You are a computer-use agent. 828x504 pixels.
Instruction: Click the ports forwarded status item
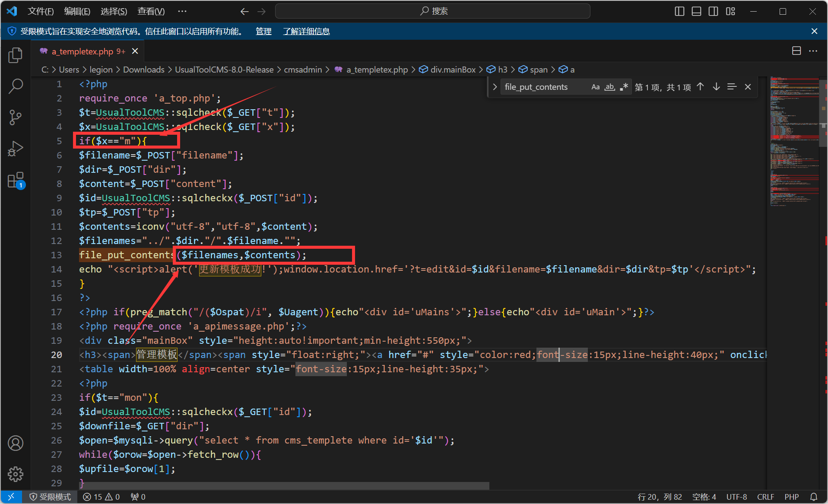138,497
